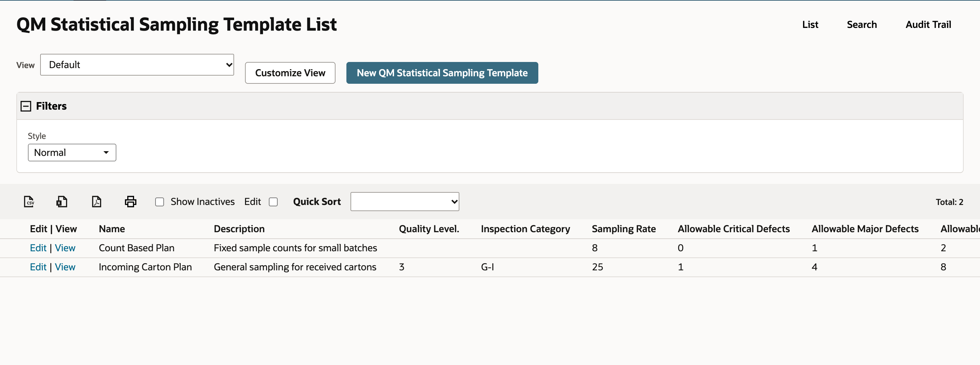The width and height of the screenshot is (980, 365).
Task: Open the Search menu item
Action: 862,25
